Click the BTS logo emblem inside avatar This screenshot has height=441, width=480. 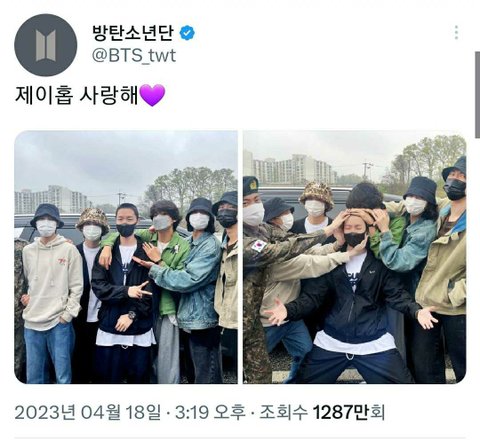pos(46,46)
